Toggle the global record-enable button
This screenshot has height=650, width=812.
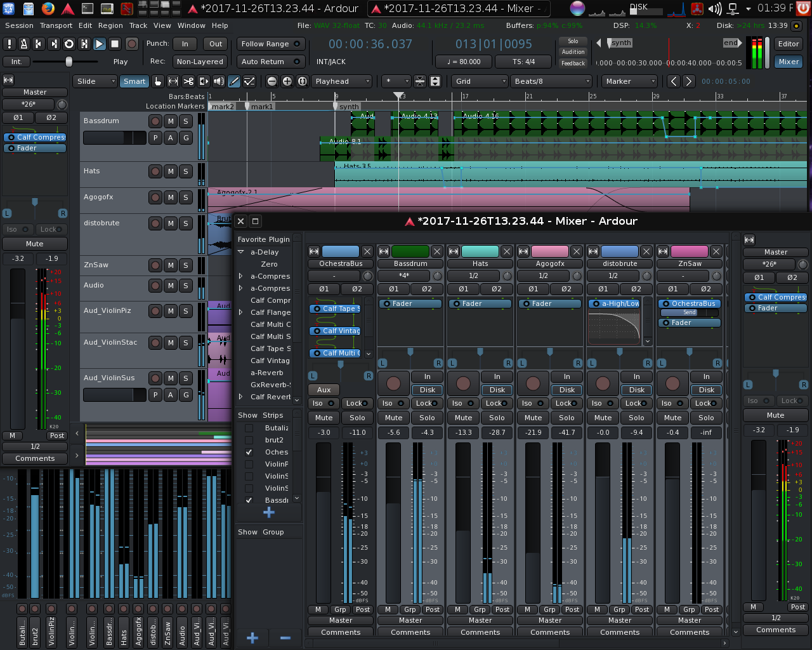tap(132, 44)
